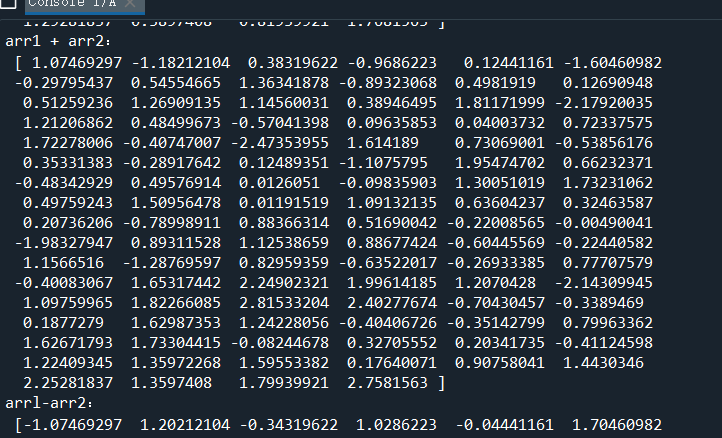
Task: Select the number -2.17920035
Action: point(603,103)
